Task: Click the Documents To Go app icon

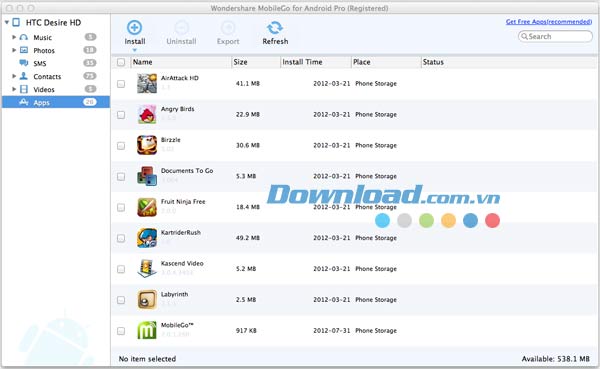Action: click(x=147, y=176)
